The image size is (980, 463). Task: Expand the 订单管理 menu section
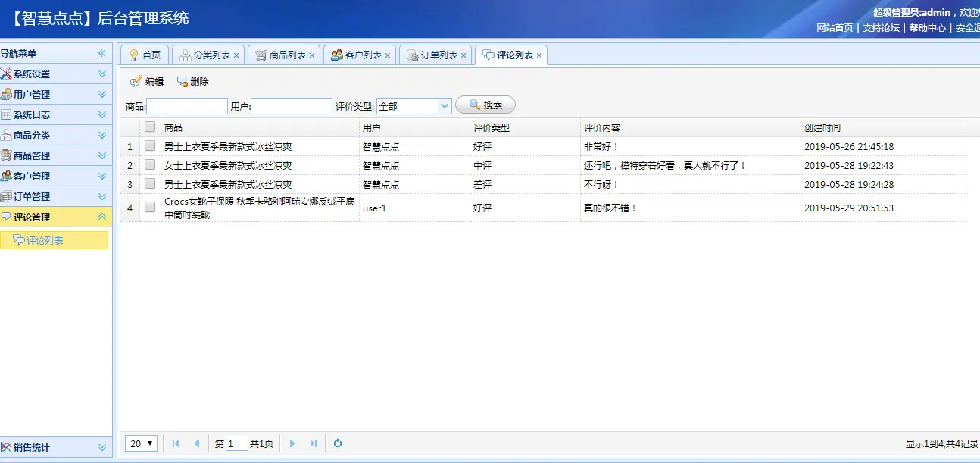tap(102, 196)
